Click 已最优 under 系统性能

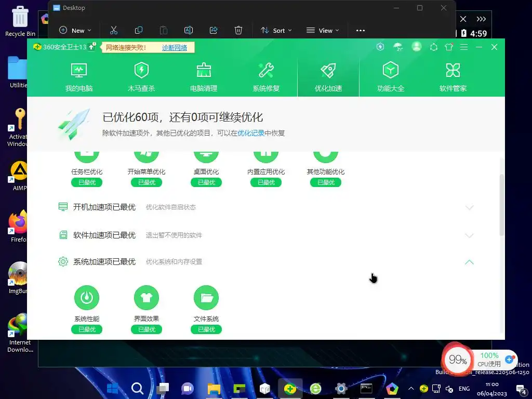(87, 329)
